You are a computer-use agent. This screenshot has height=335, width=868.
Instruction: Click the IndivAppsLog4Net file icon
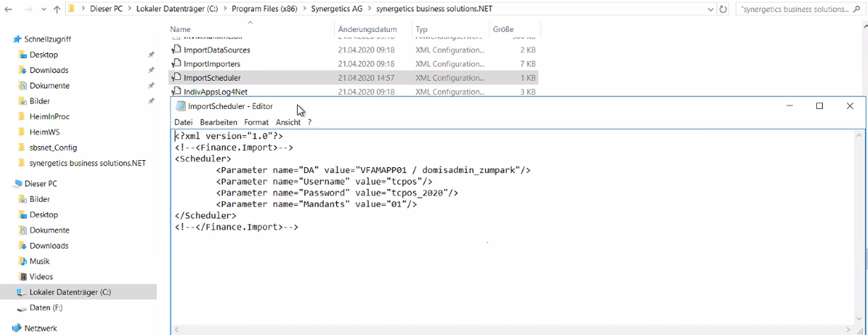click(177, 92)
